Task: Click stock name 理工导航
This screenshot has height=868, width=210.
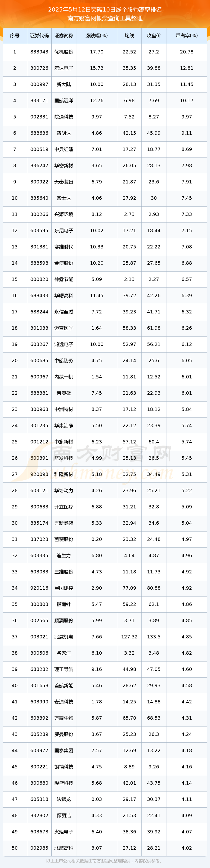Action: pos(64,669)
